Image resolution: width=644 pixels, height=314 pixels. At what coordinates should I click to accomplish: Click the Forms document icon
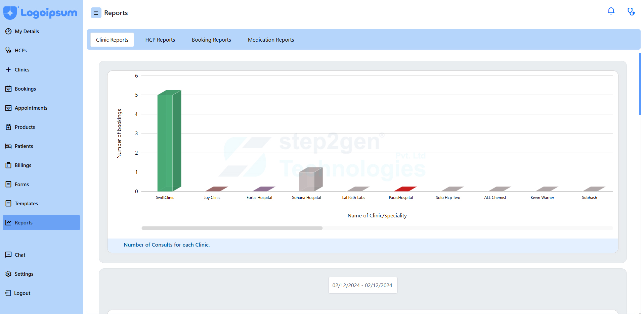[8, 184]
